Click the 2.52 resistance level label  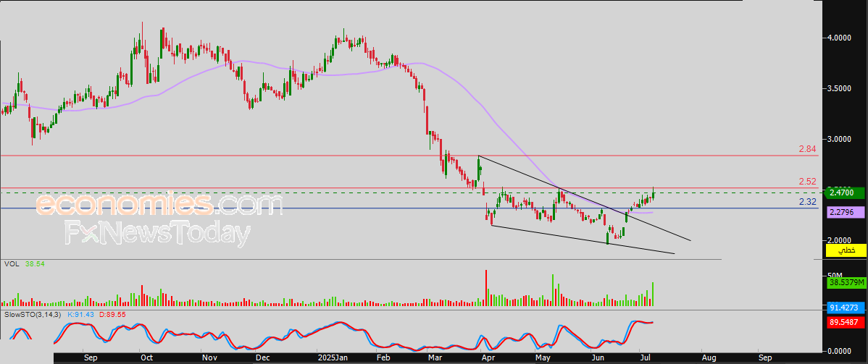pos(808,181)
